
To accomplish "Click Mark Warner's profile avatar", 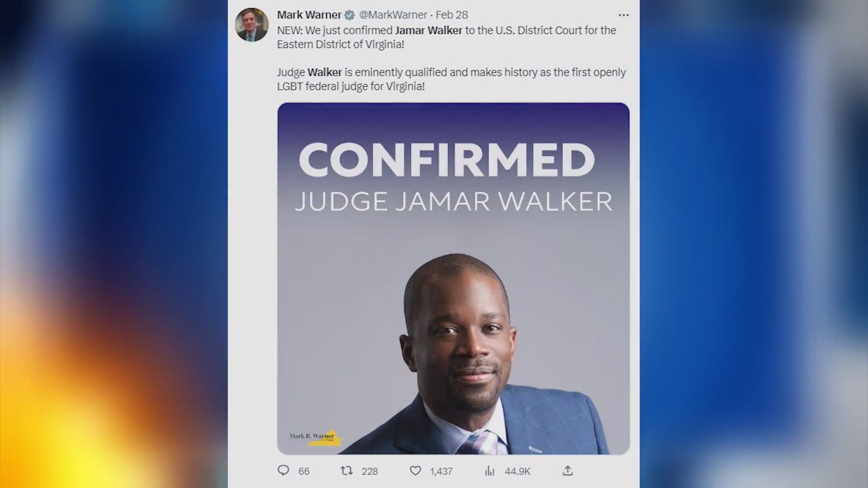I will [x=252, y=25].
